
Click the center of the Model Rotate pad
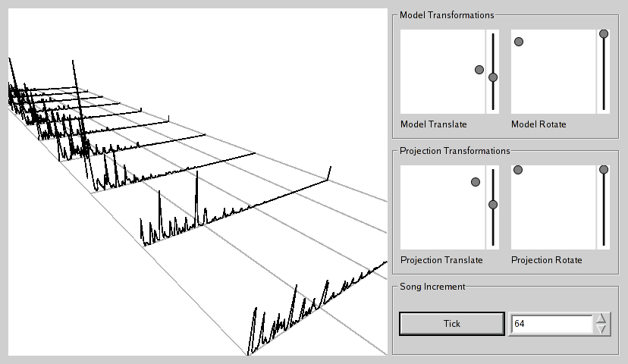[554, 72]
